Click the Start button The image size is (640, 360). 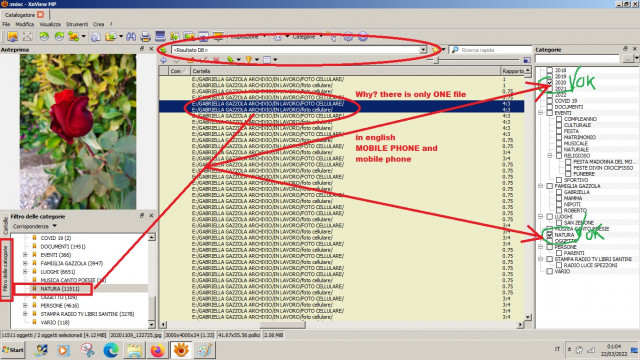point(13,350)
